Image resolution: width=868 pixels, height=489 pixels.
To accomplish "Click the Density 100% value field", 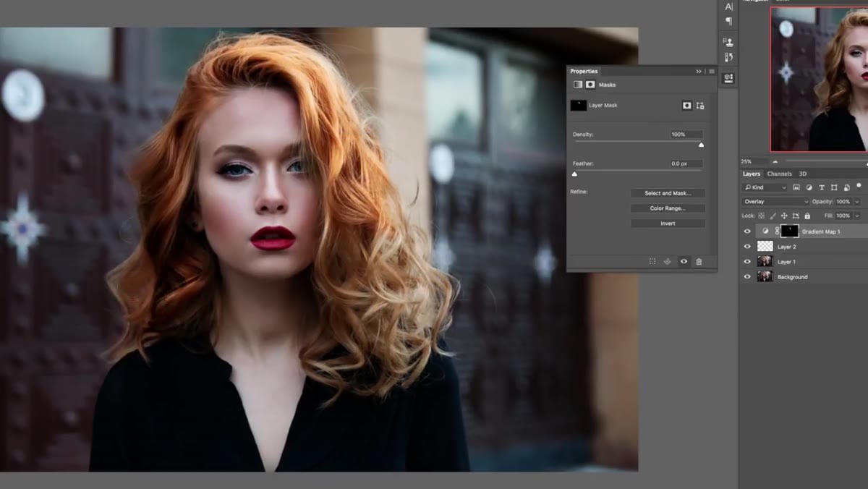I will (686, 135).
